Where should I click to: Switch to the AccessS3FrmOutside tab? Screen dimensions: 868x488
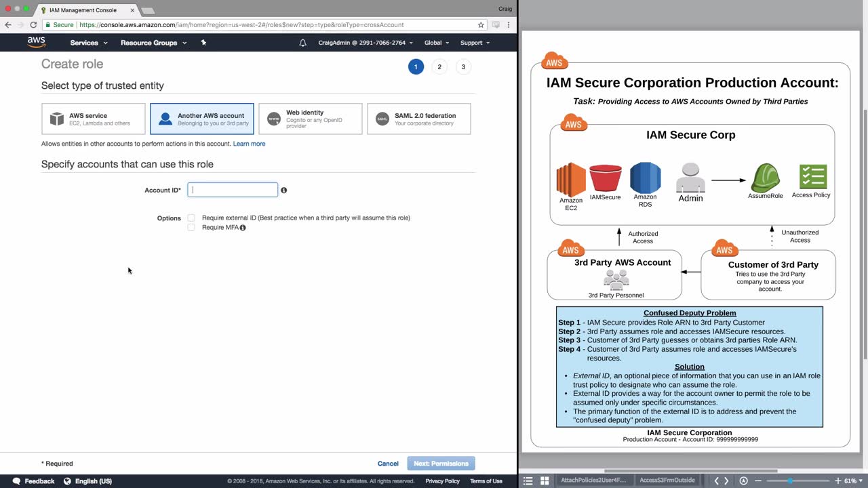[x=667, y=481]
